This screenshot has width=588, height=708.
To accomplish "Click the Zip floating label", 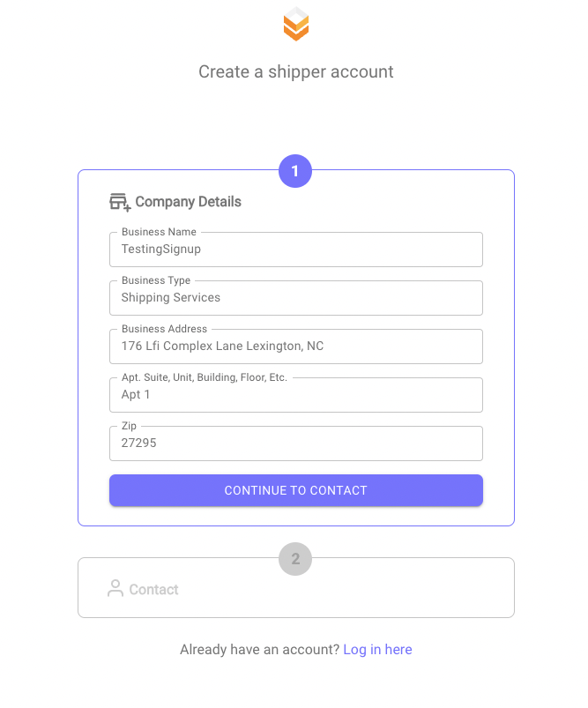I will (129, 426).
